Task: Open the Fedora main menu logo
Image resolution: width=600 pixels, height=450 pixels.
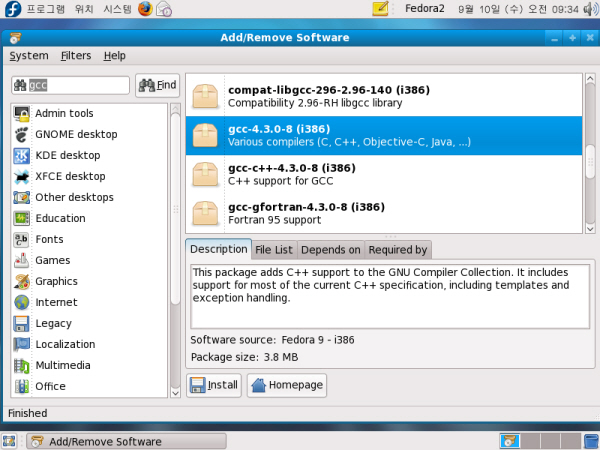Action: pos(12,9)
